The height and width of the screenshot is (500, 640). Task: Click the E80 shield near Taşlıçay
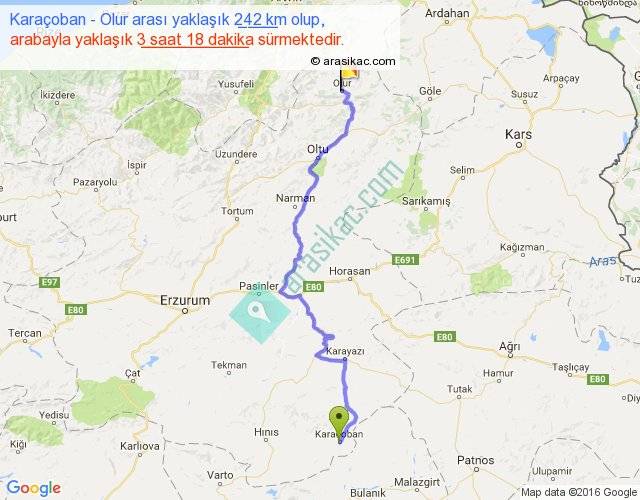tap(598, 379)
